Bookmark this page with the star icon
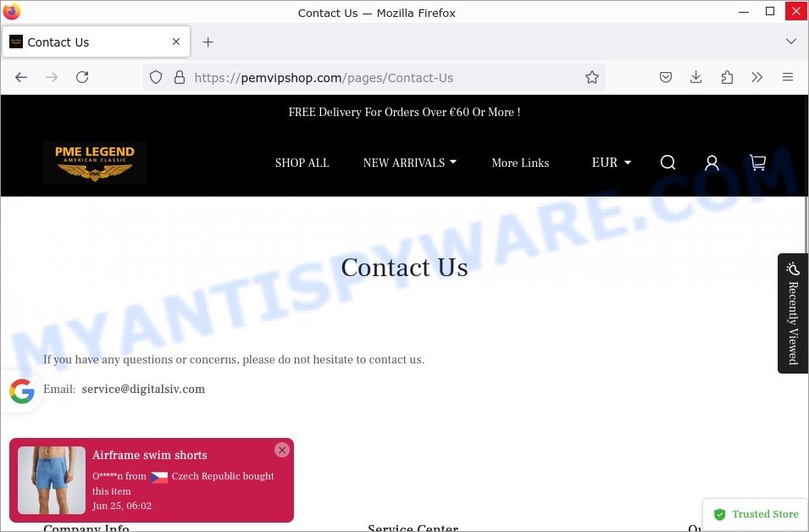 coord(592,77)
